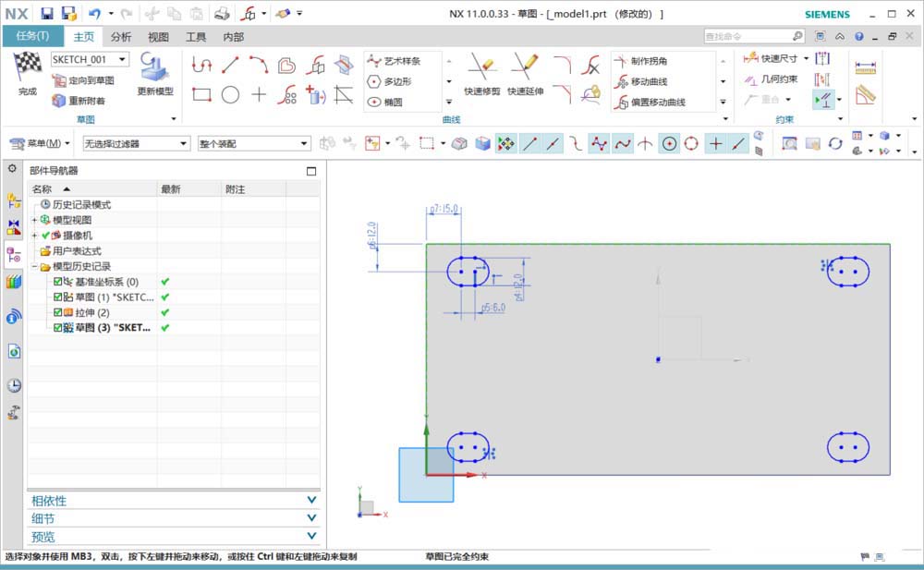Open the 快速尺寸 dropdown arrow
This screenshot has height=570, width=924.
(x=806, y=58)
